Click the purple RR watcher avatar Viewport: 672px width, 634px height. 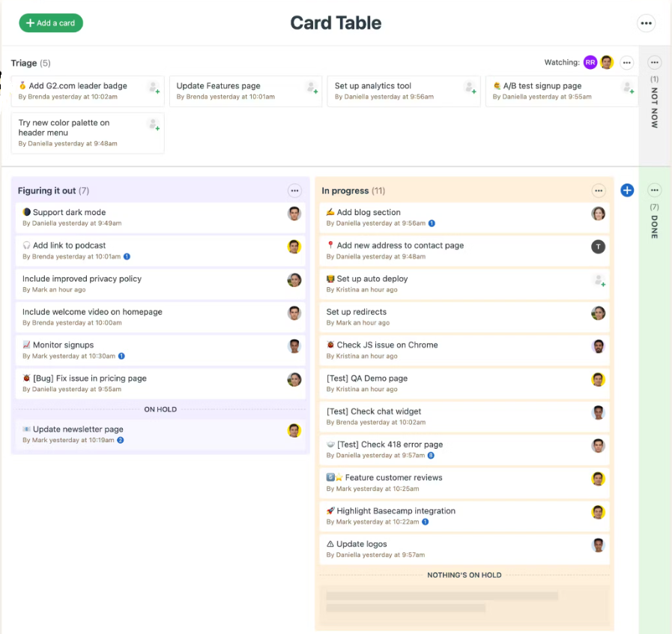point(590,63)
